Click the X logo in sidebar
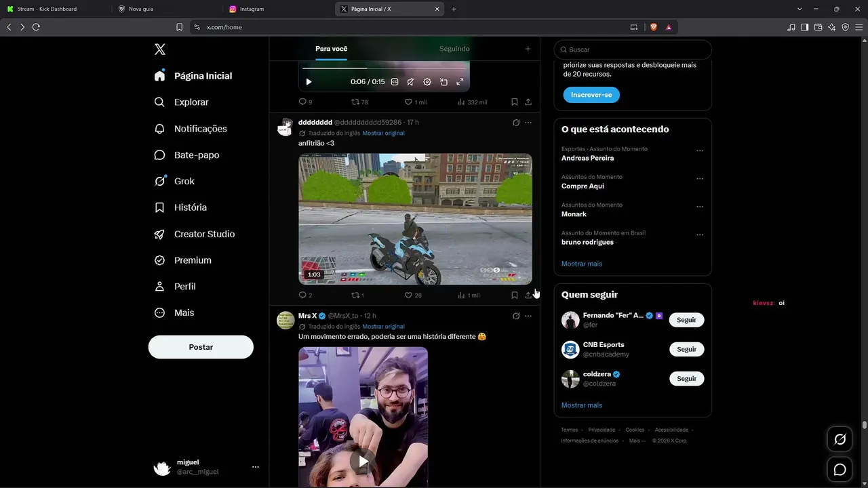 coord(160,49)
